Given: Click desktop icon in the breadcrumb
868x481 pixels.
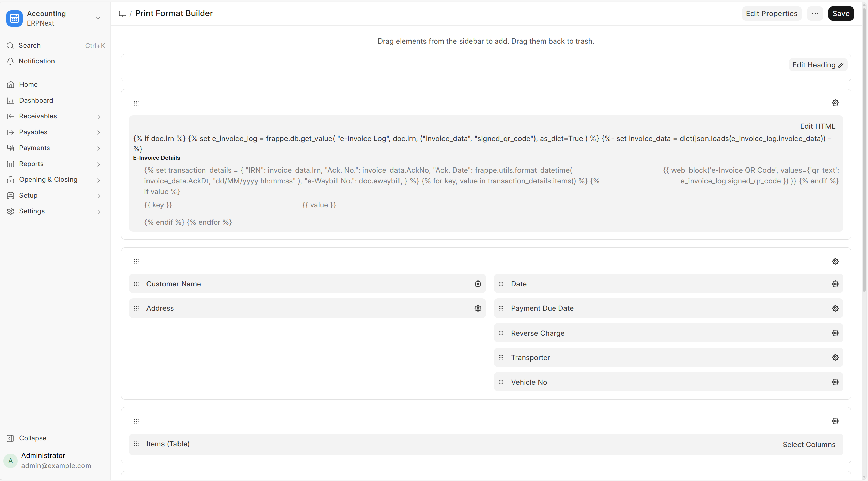Looking at the screenshot, I should 122,14.
